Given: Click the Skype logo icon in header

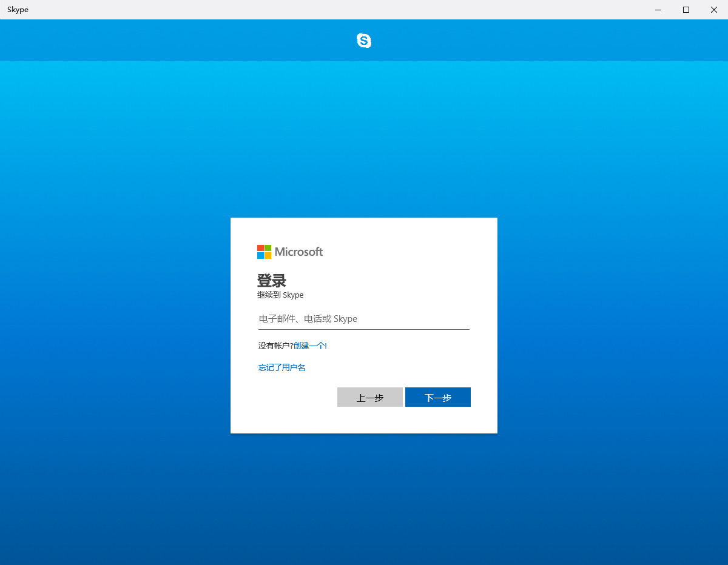Looking at the screenshot, I should tap(364, 41).
